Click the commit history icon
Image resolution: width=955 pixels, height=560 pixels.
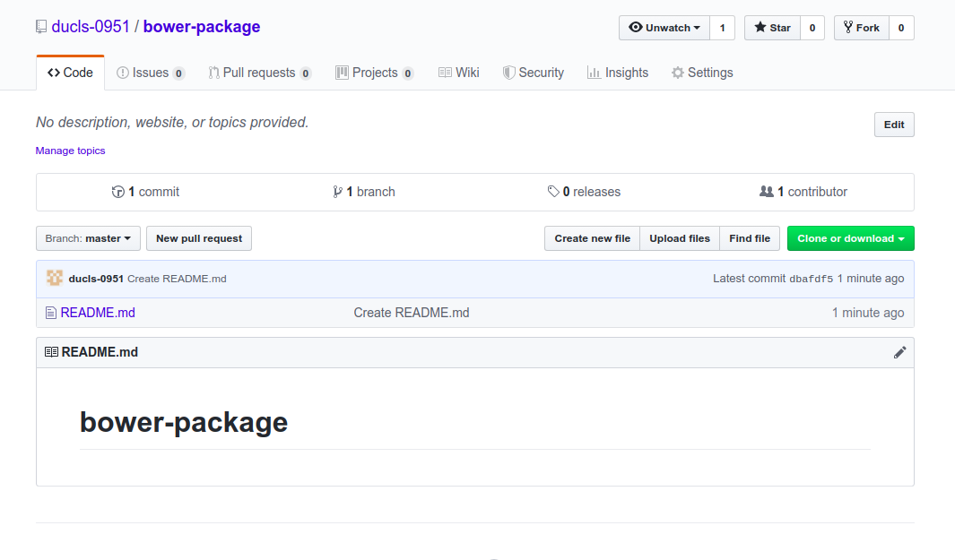[x=117, y=192]
